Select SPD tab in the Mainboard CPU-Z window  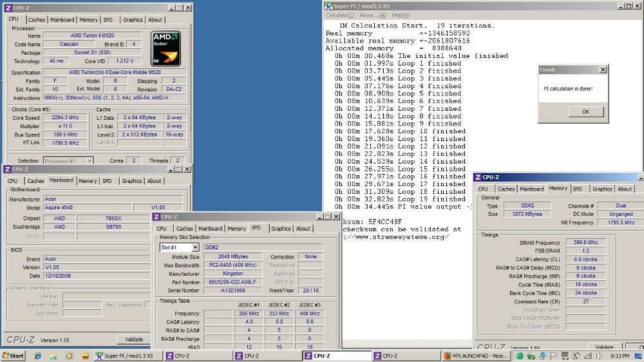(x=107, y=181)
